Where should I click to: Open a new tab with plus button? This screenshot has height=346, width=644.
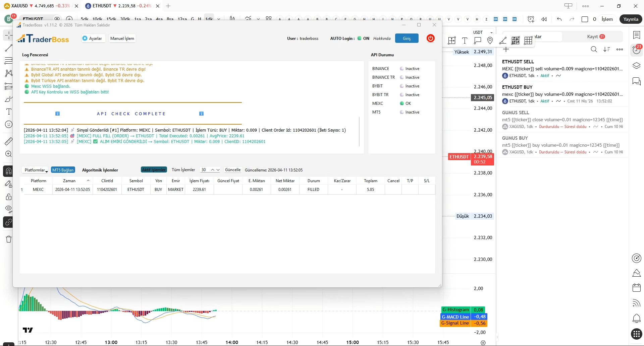click(168, 6)
